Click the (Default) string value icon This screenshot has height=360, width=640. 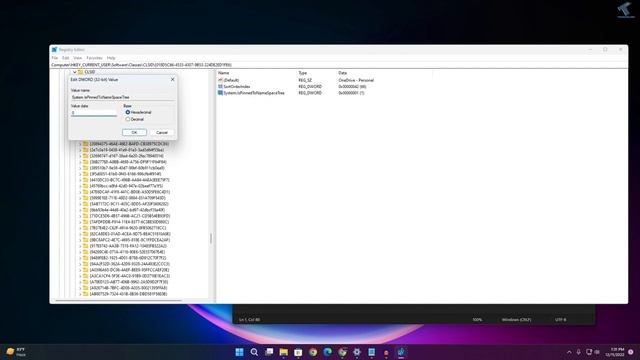click(220, 80)
